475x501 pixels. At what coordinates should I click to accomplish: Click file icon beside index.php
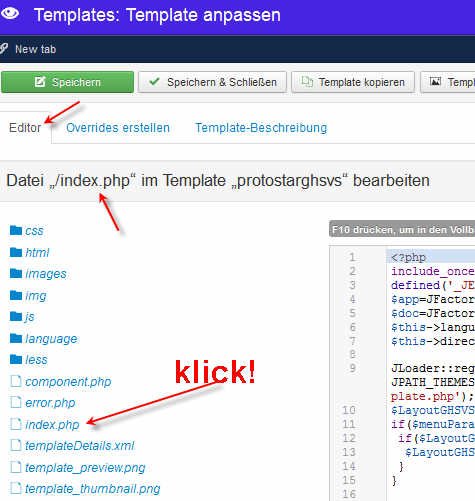pyautogui.click(x=16, y=424)
